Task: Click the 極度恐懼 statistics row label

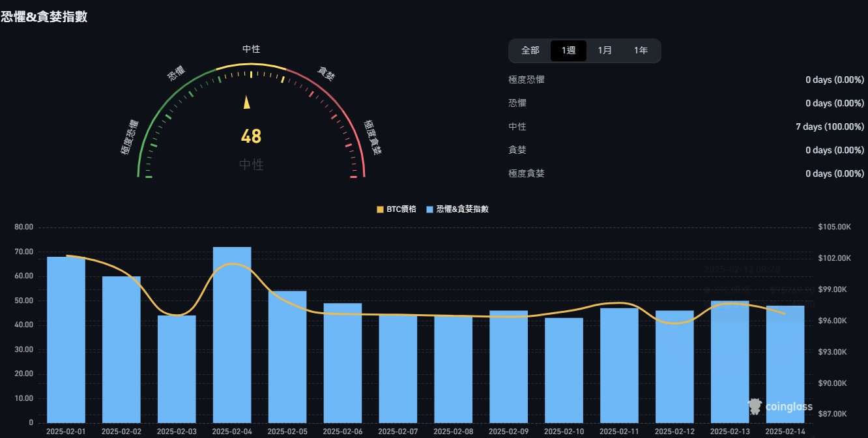Action: click(527, 80)
